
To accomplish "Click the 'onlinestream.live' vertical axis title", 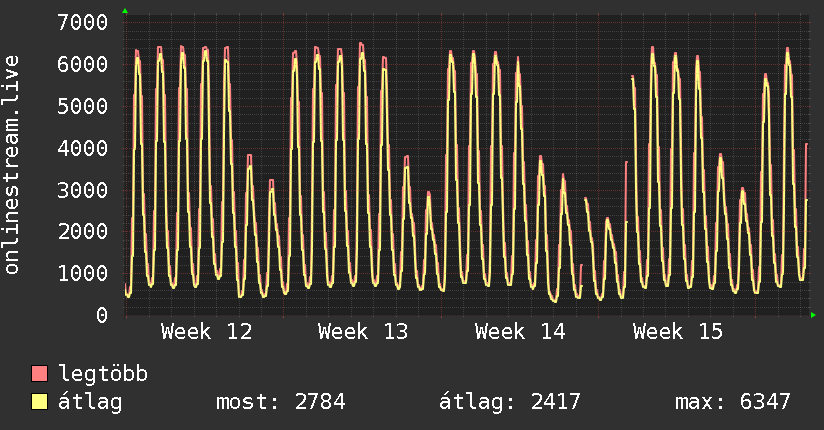I will 12,165.
